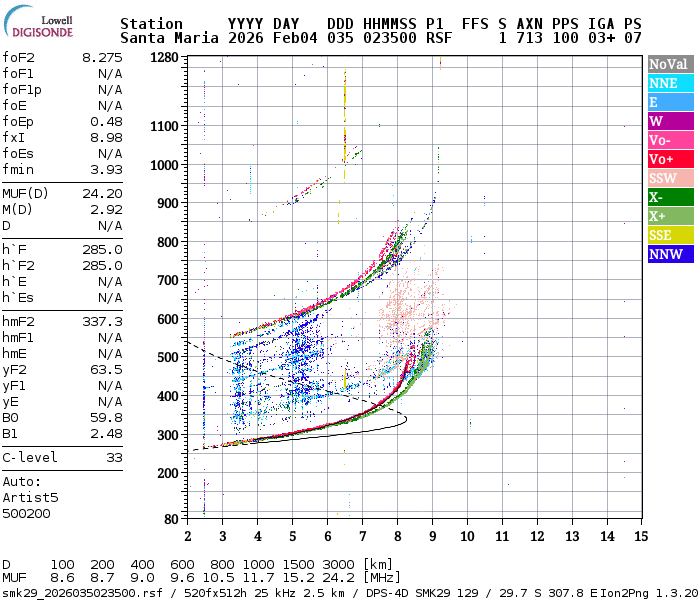Click the MUF 10.5 table value
Screen dimensions: 700x600
219,578
